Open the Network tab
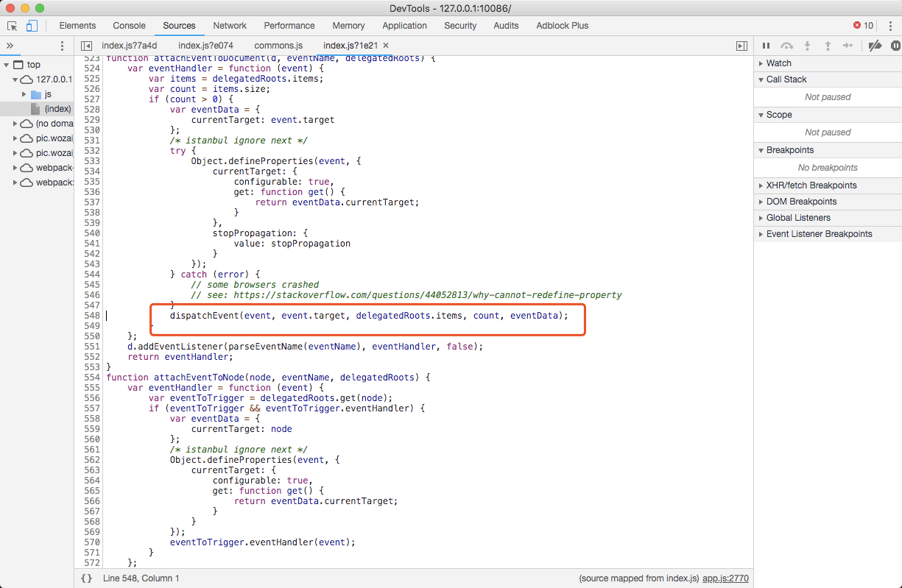The height and width of the screenshot is (588, 902). tap(230, 26)
